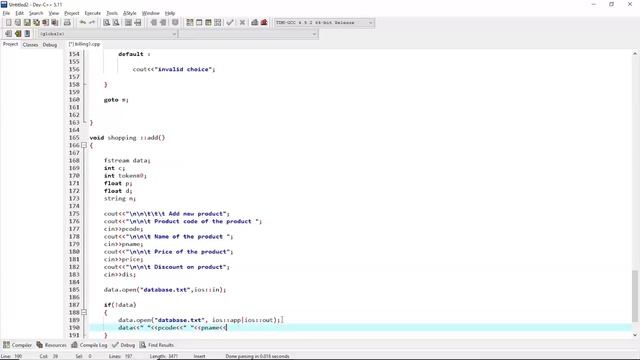Open the Execute menu
640x360 pixels.
coord(93,13)
